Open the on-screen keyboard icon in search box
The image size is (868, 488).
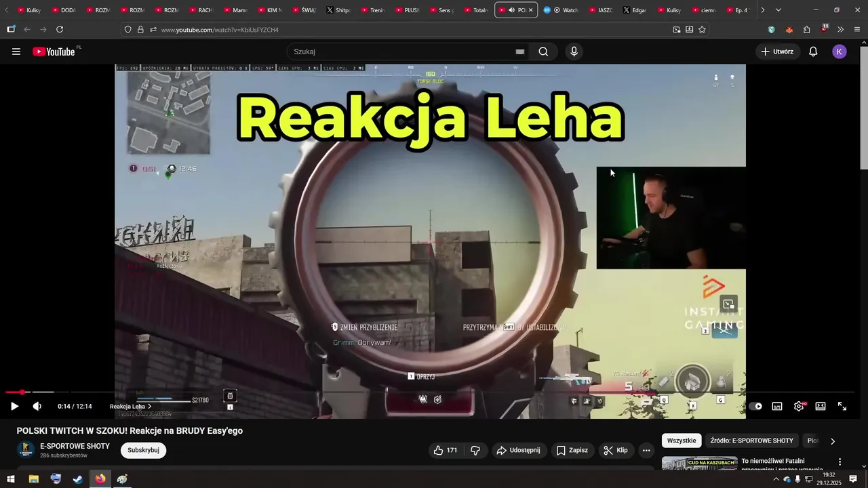[x=520, y=52]
